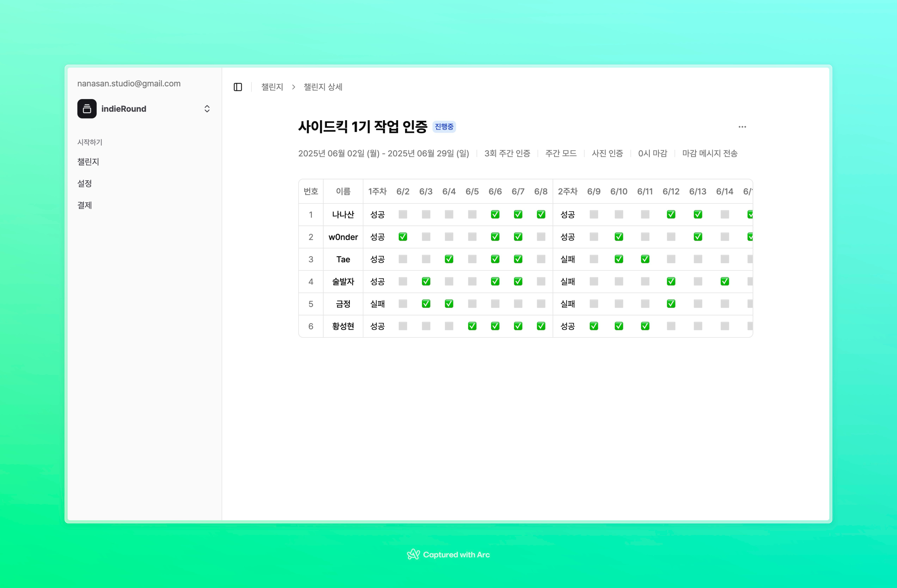Screen dimensions: 897x588
Task: Click 황성현 name cell in table
Action: coord(343,326)
